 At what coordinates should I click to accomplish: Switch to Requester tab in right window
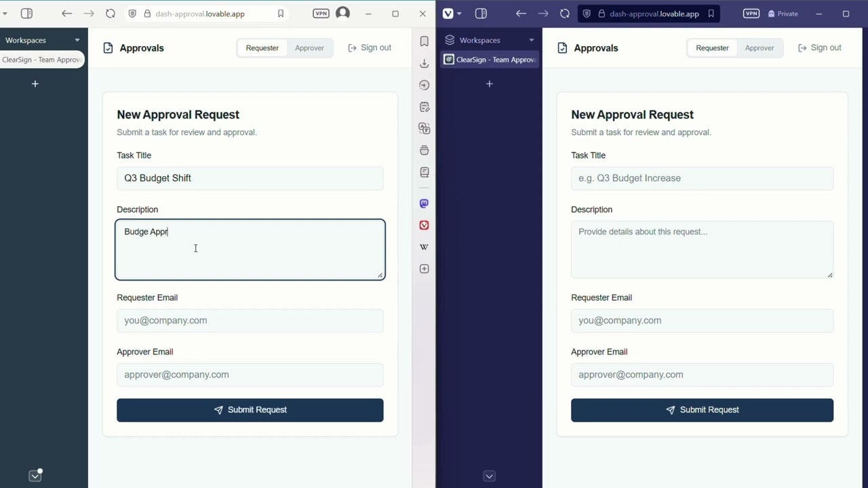712,48
